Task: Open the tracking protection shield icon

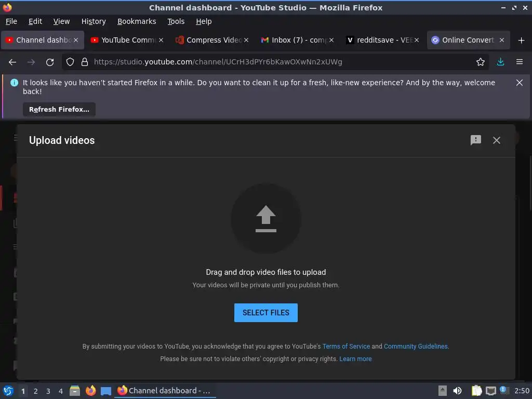Action: pyautogui.click(x=70, y=62)
